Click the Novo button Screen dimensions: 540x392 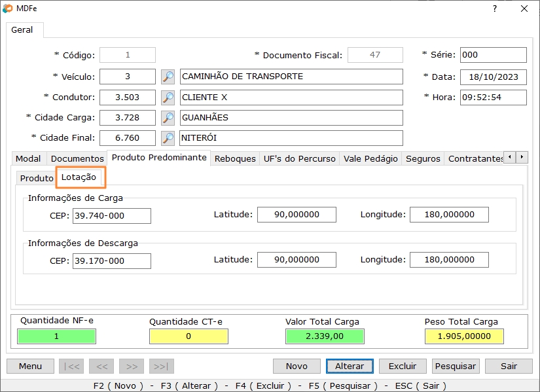[x=297, y=366]
